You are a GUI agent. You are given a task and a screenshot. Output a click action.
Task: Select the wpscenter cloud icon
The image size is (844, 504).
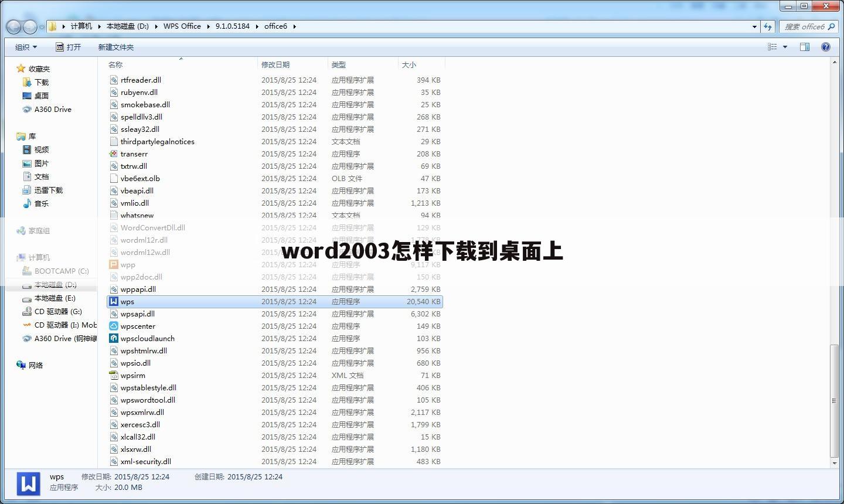tap(114, 326)
